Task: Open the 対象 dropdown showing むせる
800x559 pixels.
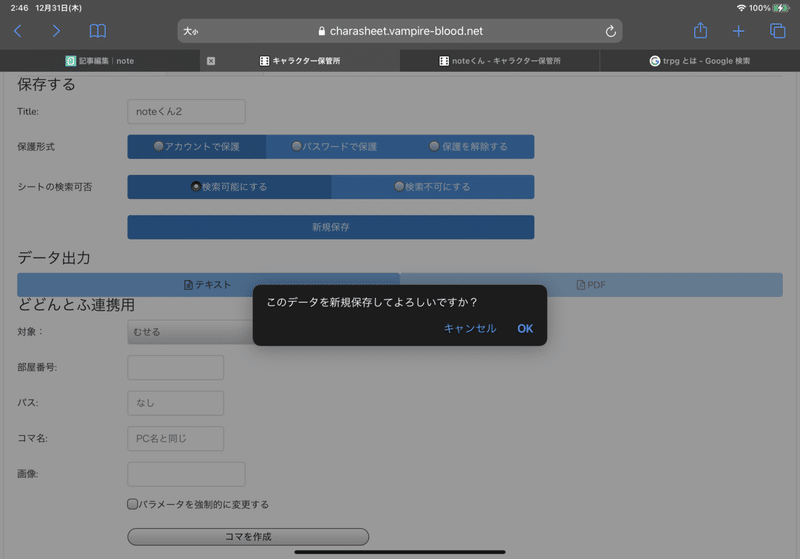Action: [190, 332]
